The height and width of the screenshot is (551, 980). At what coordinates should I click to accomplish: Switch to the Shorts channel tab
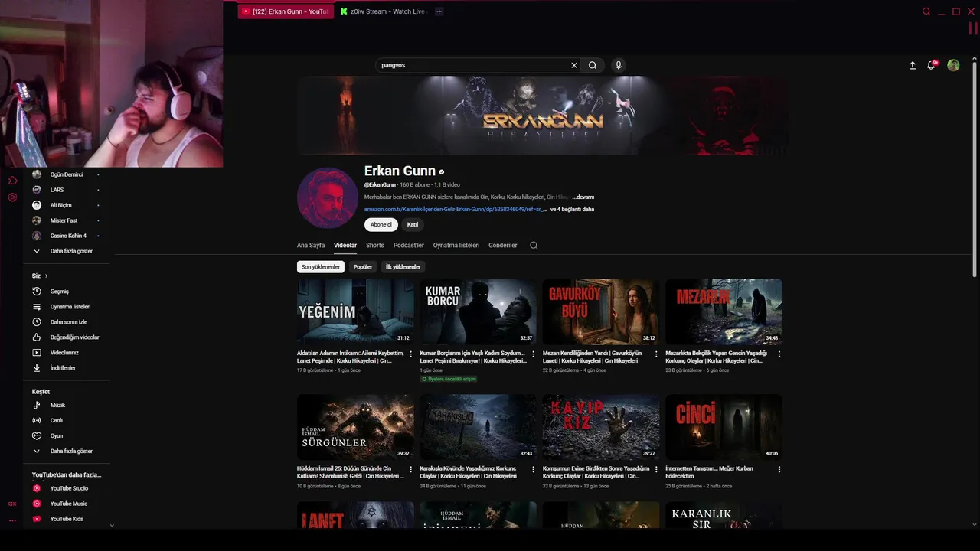pos(375,246)
